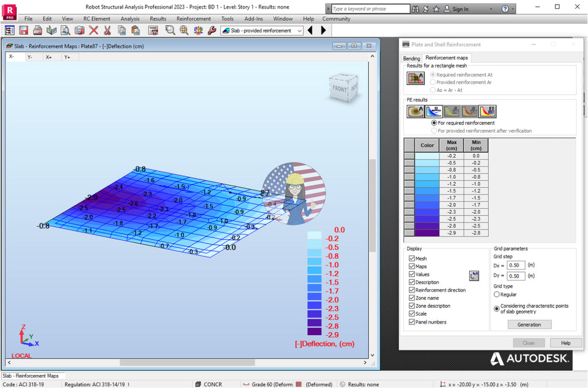This screenshot has height=388, width=588.
Task: Click the ET results icon in FE results
Action: [488, 111]
